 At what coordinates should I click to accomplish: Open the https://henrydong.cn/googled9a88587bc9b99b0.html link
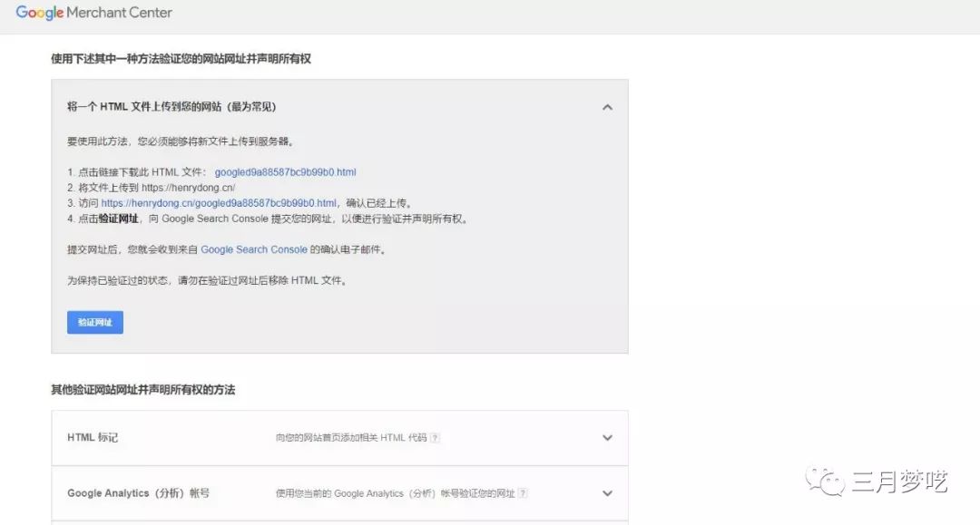[x=219, y=203]
